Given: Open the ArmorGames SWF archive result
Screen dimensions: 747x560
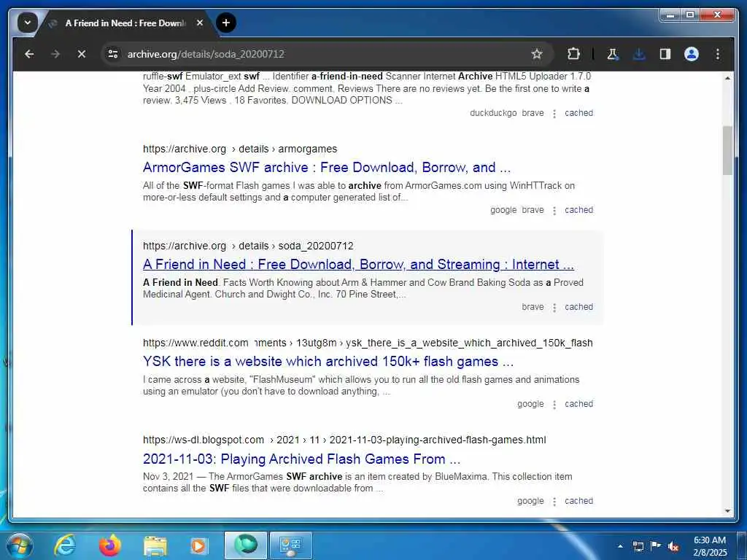Looking at the screenshot, I should pyautogui.click(x=326, y=167).
